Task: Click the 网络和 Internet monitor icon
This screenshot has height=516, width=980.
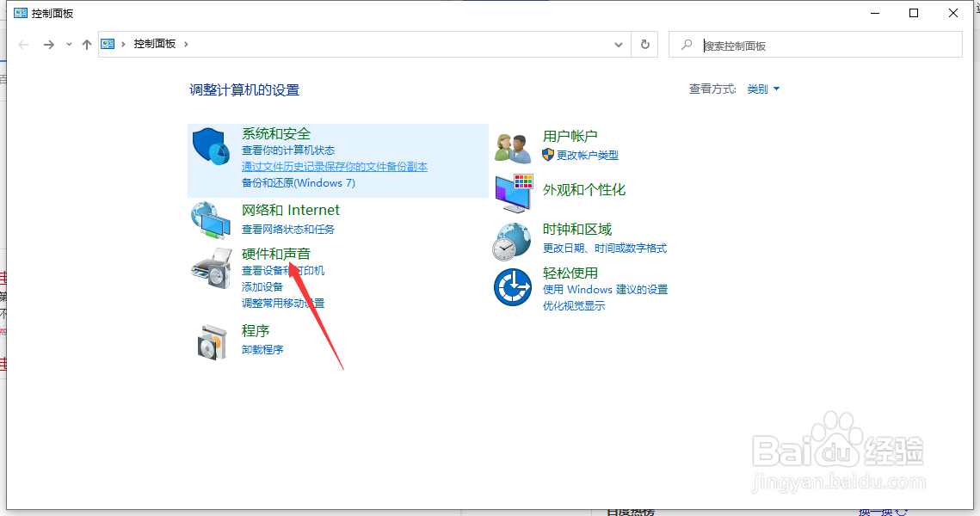Action: 211,219
